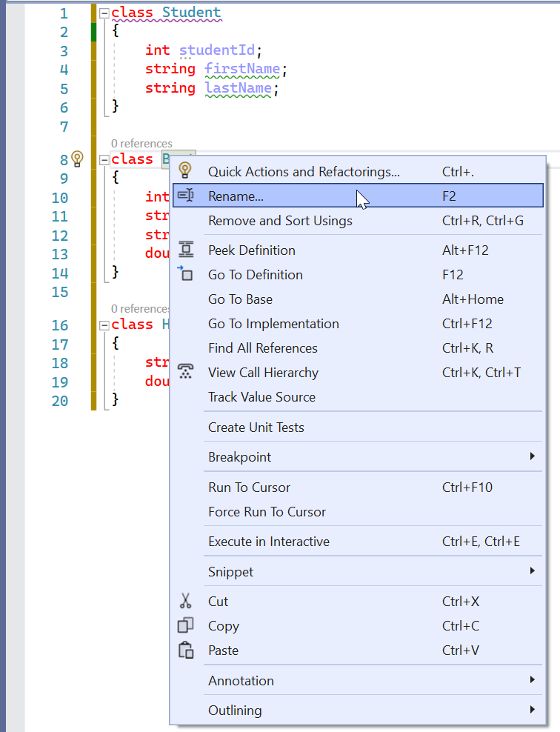
Task: Expand the Outlining submenu arrow
Action: pyautogui.click(x=532, y=710)
